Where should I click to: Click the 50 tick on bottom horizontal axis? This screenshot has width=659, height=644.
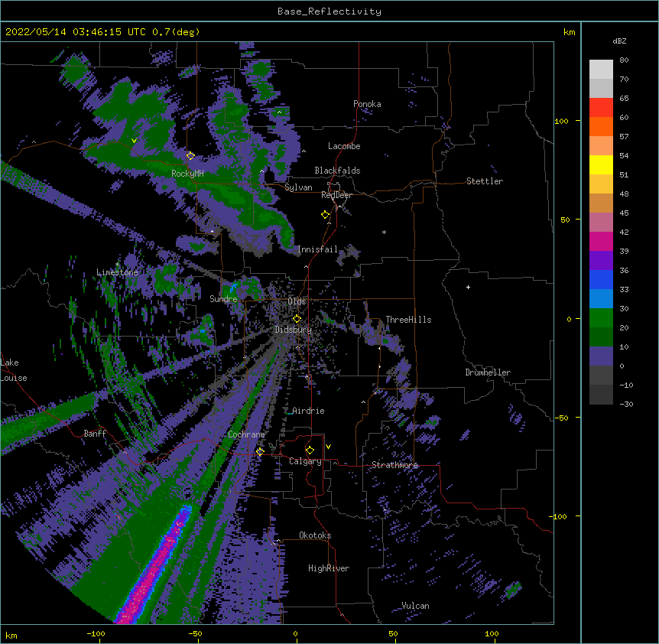point(393,633)
